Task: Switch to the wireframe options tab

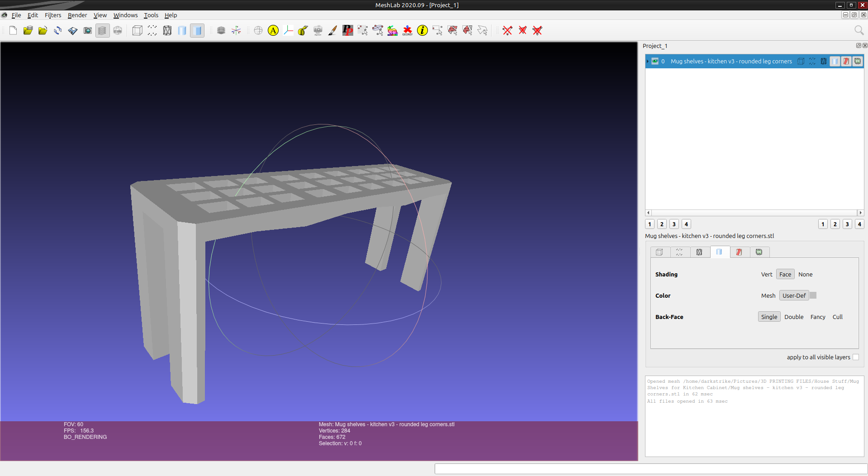Action: point(699,252)
